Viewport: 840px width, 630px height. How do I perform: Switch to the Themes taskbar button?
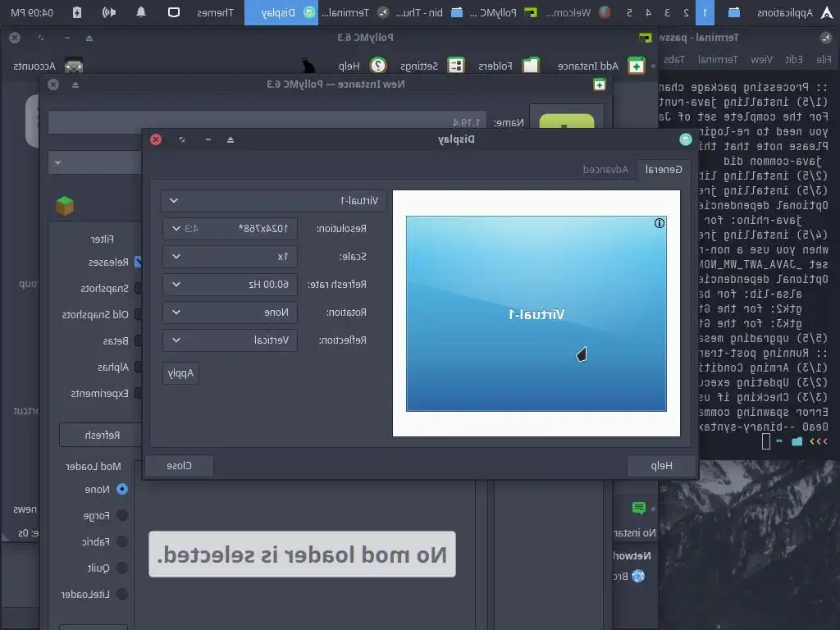point(215,12)
